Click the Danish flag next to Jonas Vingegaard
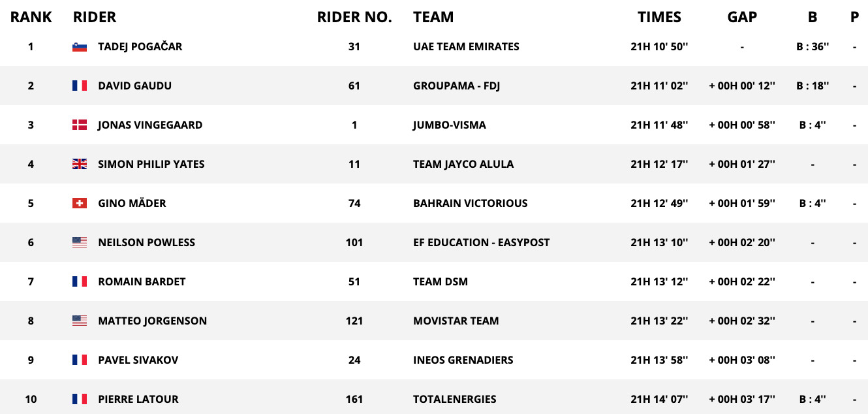This screenshot has width=868, height=414. [80, 125]
